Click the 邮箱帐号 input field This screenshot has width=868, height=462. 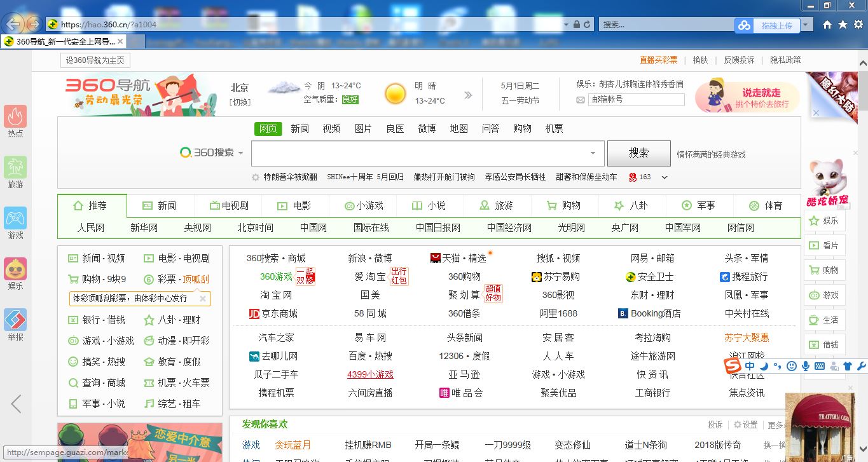point(636,99)
